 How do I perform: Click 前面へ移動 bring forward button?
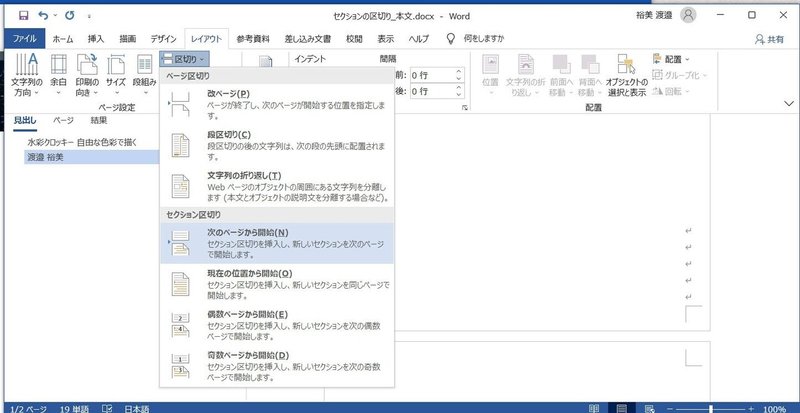[561, 75]
